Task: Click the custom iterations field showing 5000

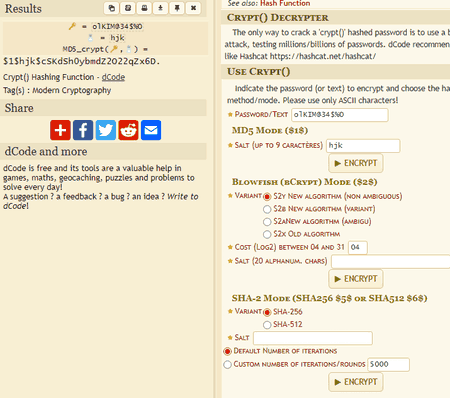Action: (x=388, y=364)
